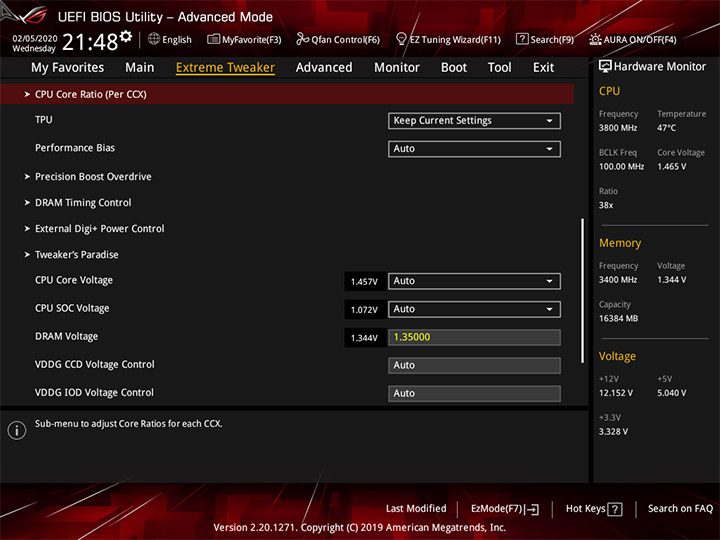
Task: Click the EzMode(F7) exit arrow icon
Action: (533, 509)
